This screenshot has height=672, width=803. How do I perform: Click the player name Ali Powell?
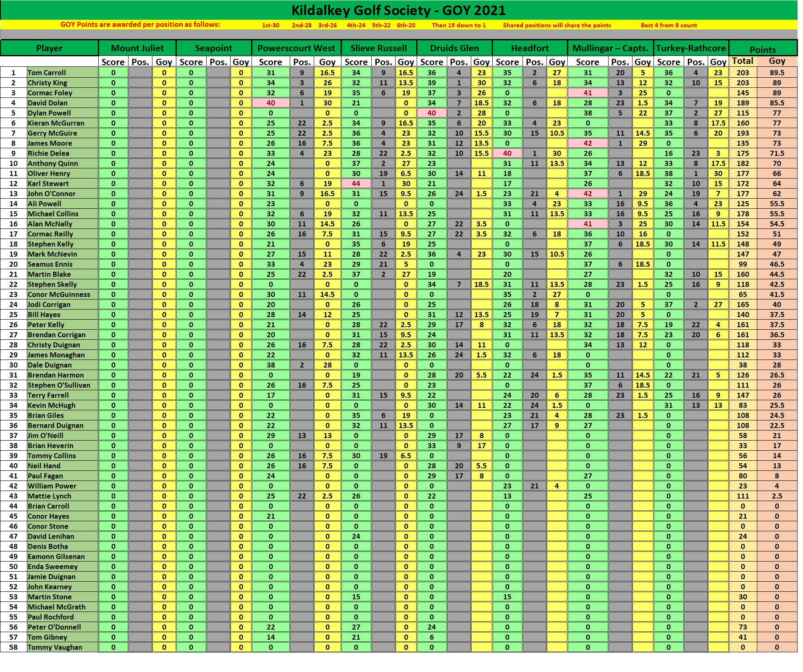pos(45,204)
